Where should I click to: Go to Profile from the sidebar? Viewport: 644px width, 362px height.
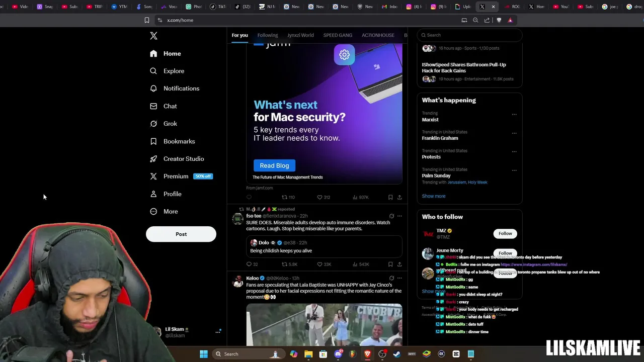click(x=165, y=194)
